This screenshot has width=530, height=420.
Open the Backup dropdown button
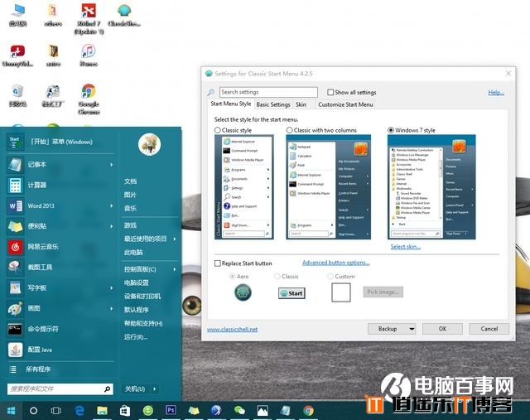[x=392, y=329]
